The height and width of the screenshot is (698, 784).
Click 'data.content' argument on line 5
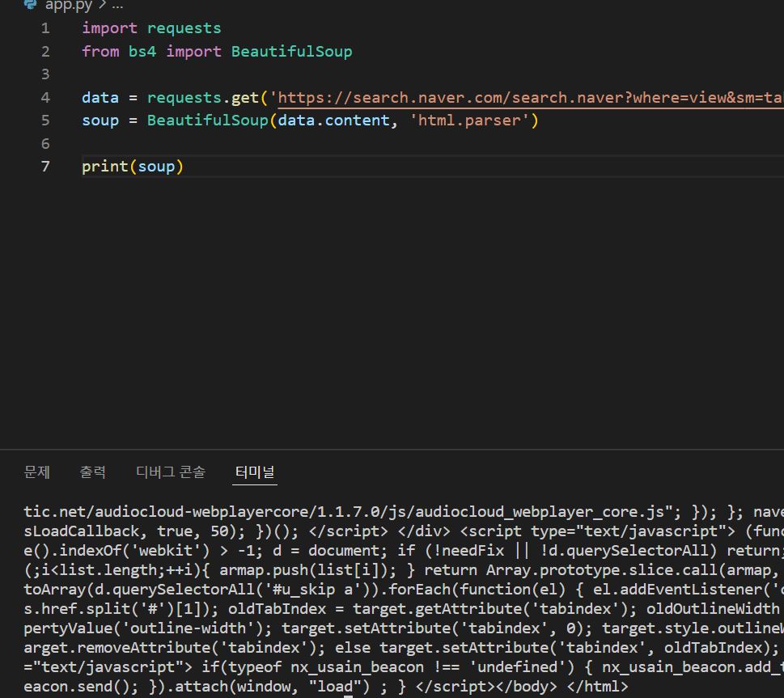tap(333, 121)
